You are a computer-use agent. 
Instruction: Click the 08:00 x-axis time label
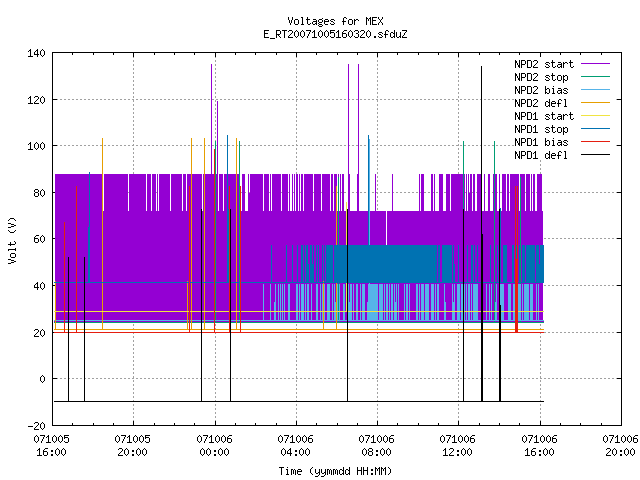coord(376,452)
